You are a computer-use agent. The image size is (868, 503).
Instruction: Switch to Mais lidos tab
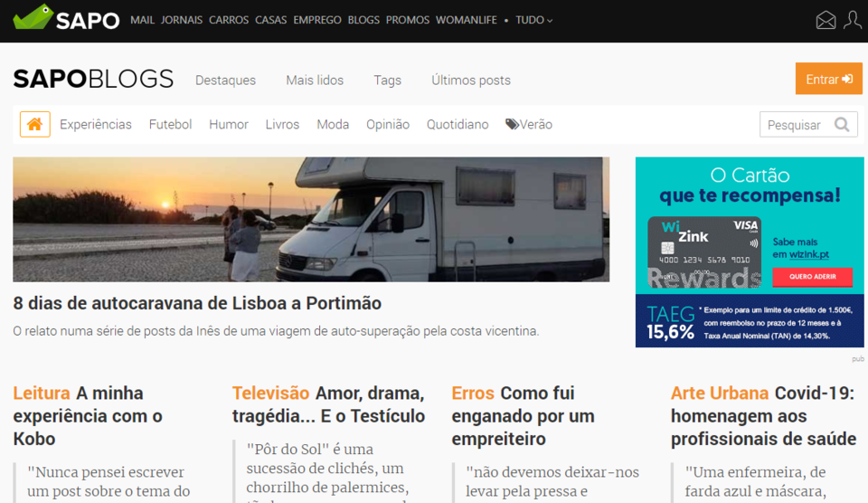(x=315, y=81)
